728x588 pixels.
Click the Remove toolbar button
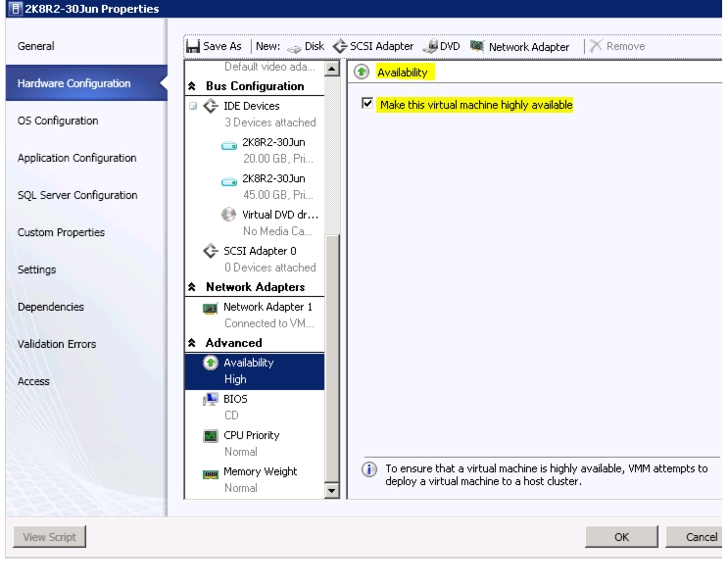tap(617, 46)
